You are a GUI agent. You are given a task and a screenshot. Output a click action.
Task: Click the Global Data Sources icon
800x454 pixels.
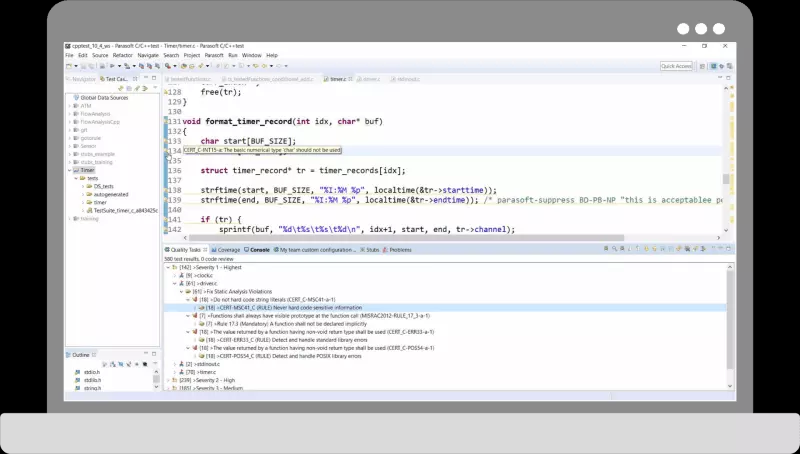[76, 97]
